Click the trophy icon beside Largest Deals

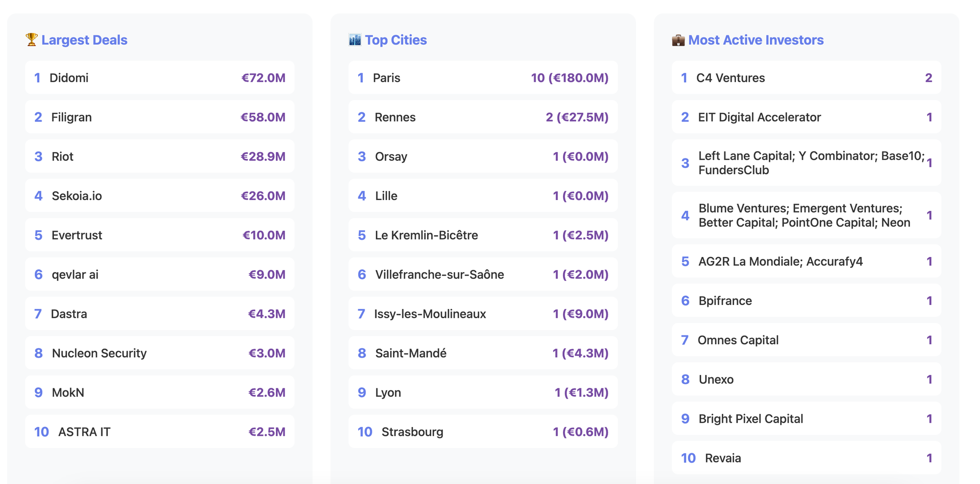pos(31,40)
